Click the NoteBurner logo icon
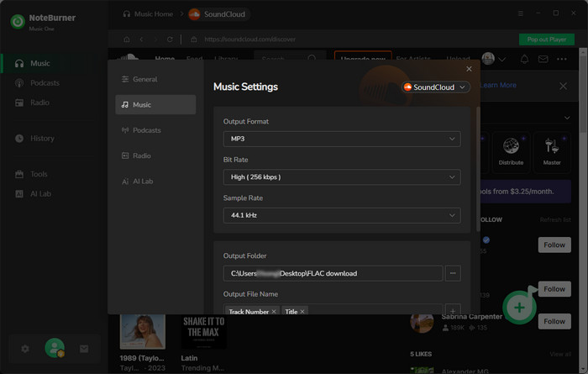588x374 pixels. [x=18, y=22]
